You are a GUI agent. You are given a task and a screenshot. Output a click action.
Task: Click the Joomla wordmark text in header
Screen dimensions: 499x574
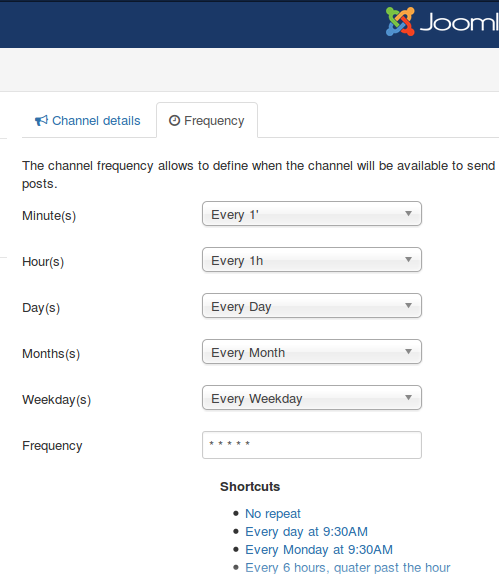coord(459,22)
